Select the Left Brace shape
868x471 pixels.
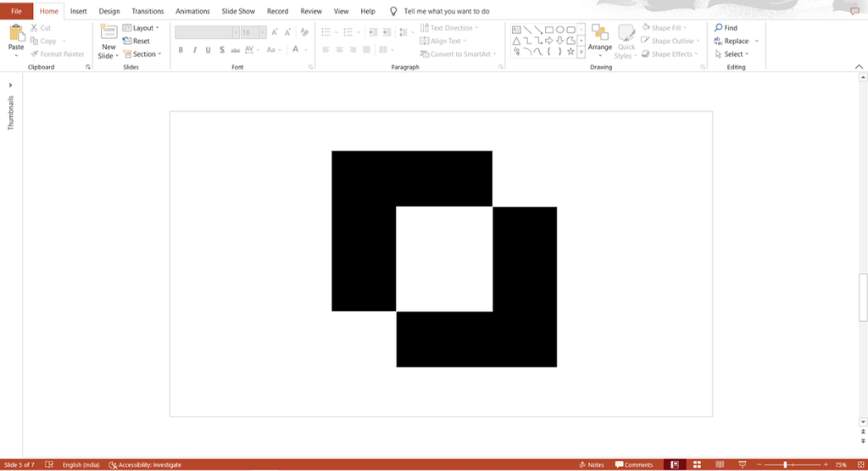[x=549, y=52]
